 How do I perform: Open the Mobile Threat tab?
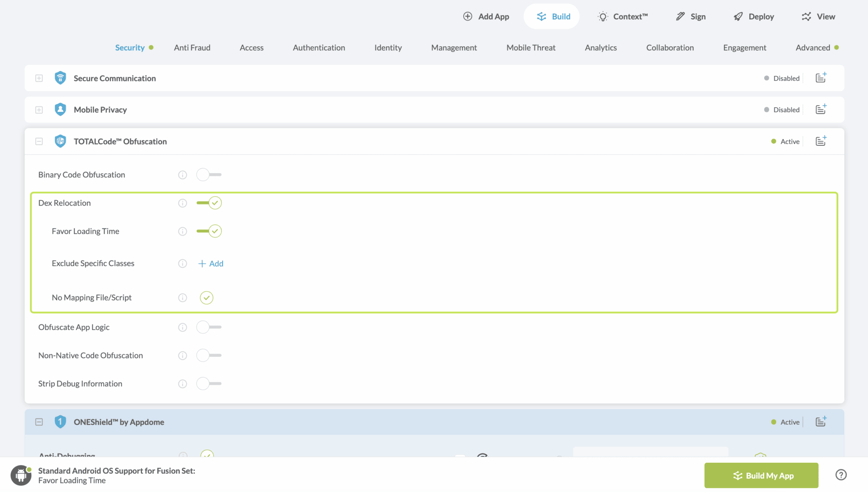pos(530,47)
